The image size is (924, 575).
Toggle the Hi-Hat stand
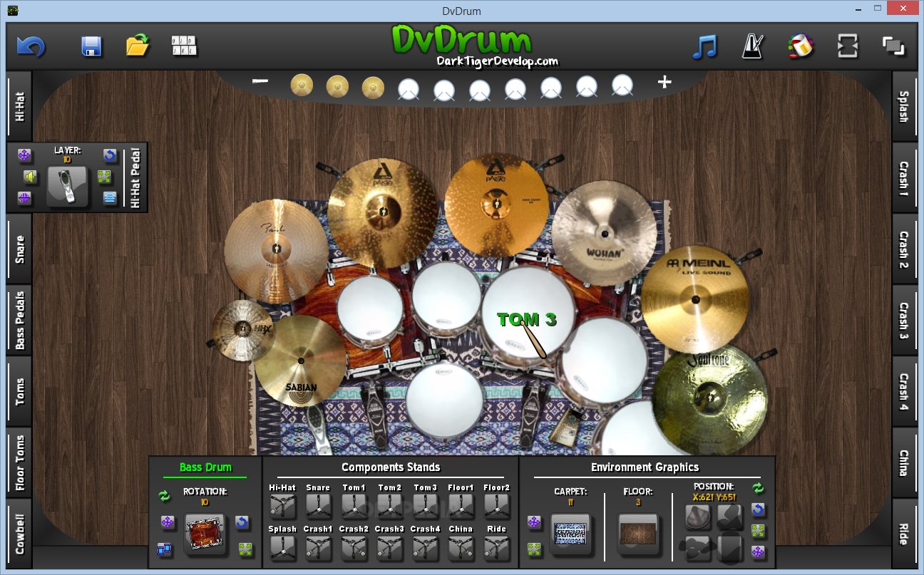pyautogui.click(x=283, y=506)
